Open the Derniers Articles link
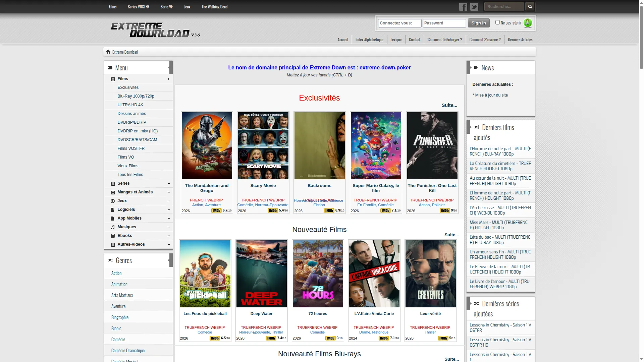The width and height of the screenshot is (644, 362). [520, 40]
